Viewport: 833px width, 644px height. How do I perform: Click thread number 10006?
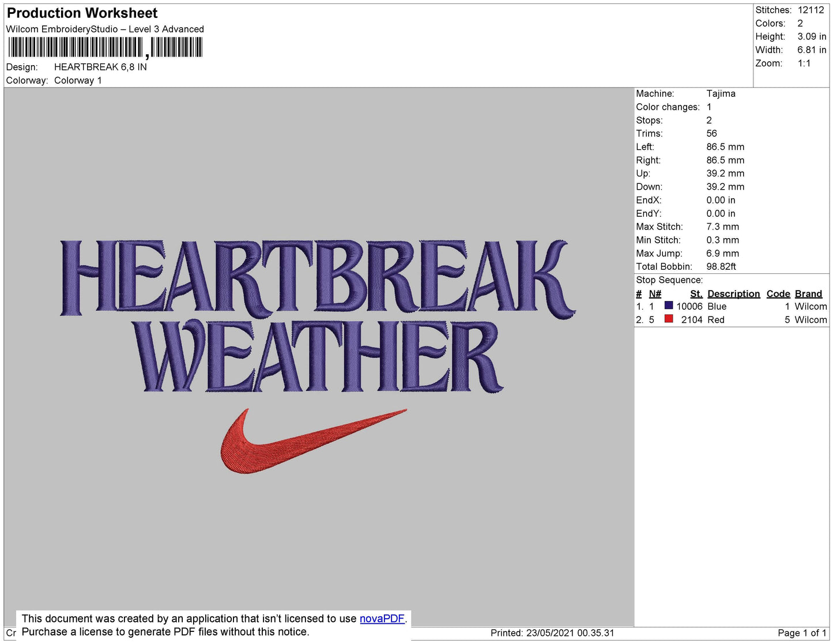689,306
